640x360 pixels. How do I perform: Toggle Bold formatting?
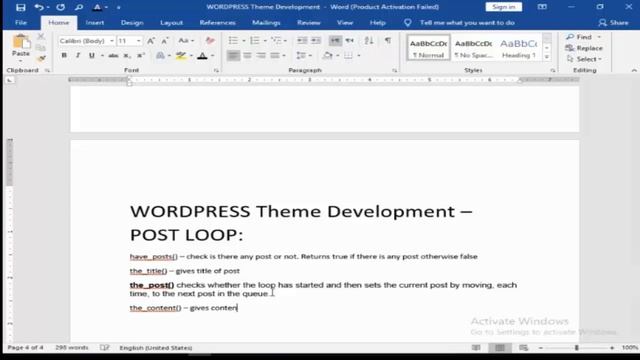click(x=64, y=56)
